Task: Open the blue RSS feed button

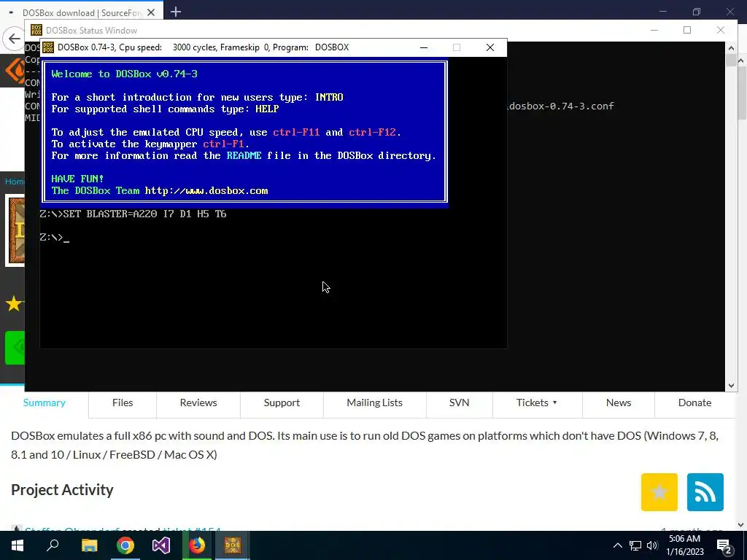Action: [705, 492]
